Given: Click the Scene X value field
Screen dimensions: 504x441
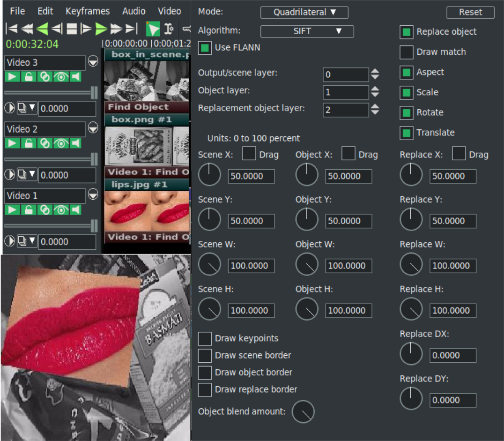Looking at the screenshot, I should coord(251,176).
